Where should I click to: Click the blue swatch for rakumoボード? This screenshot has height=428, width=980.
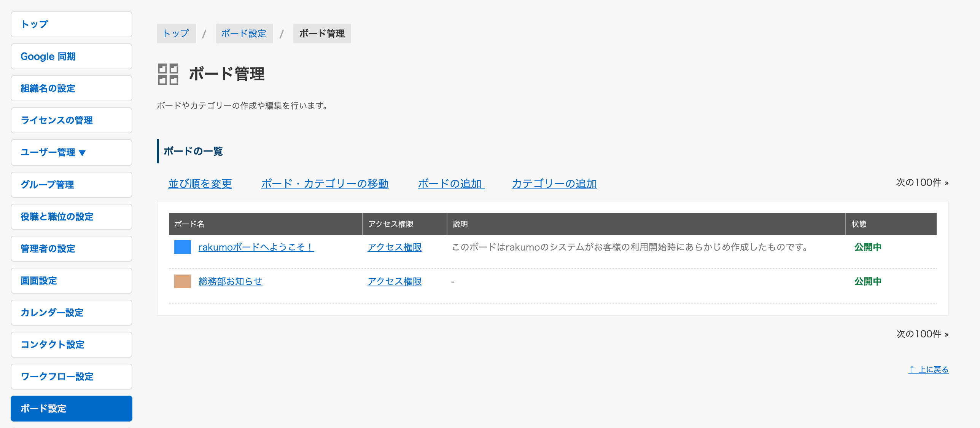[x=183, y=247]
